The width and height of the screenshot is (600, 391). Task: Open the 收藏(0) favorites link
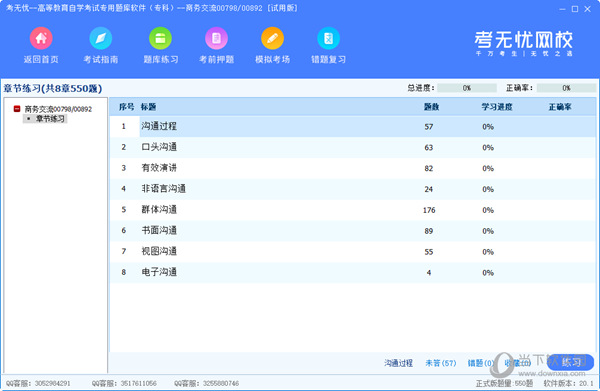pos(517,363)
